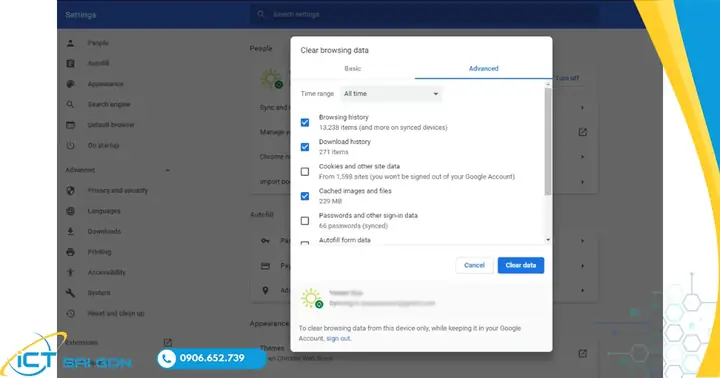The width and height of the screenshot is (720, 378).
Task: Click the '66 passwords (synced)' text
Action: pyautogui.click(x=354, y=226)
